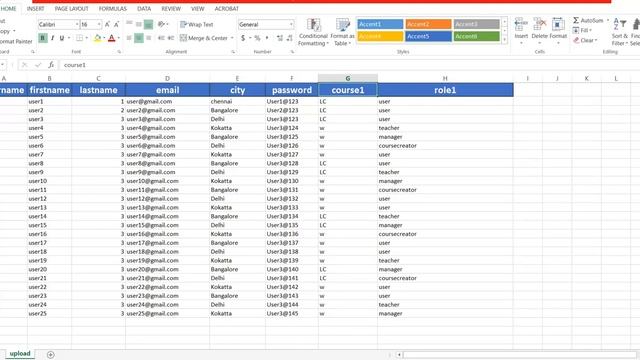The height and width of the screenshot is (360, 640).
Task: Toggle italic formatting
Action: tap(52, 38)
